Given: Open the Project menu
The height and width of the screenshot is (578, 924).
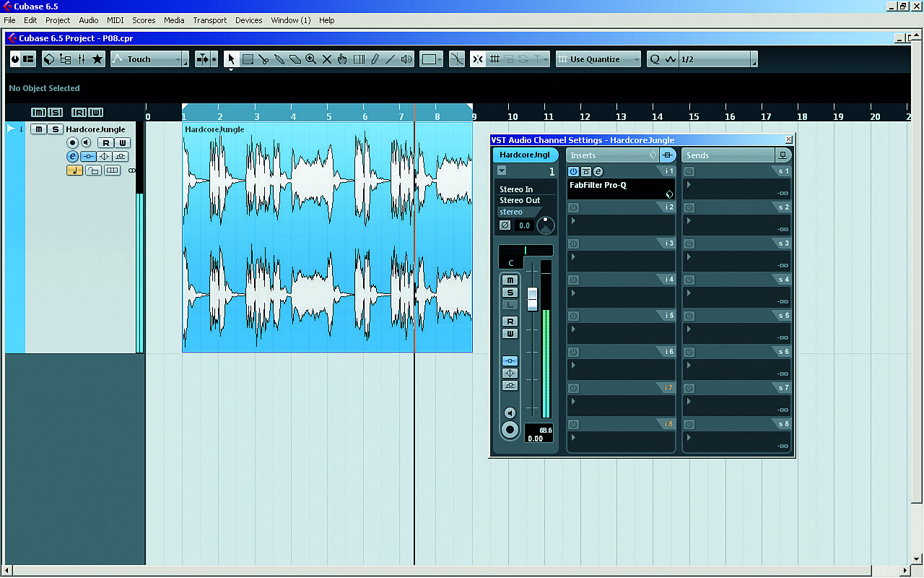Looking at the screenshot, I should point(58,20).
